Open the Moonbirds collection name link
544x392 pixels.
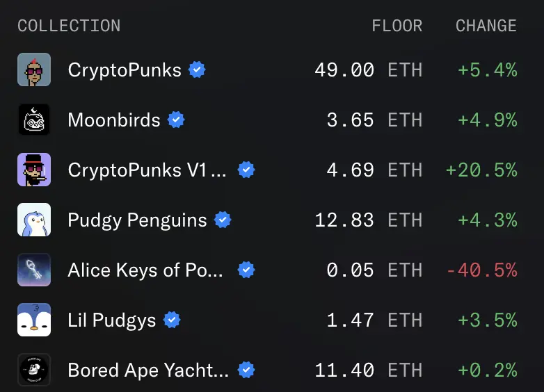pos(114,120)
